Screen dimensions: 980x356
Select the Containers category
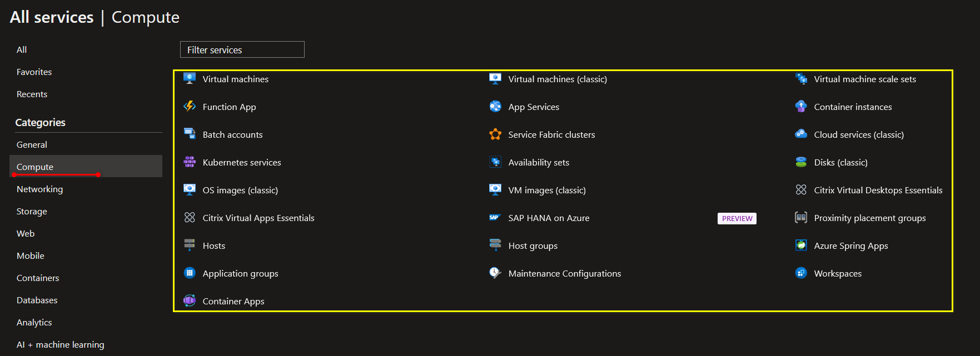38,278
